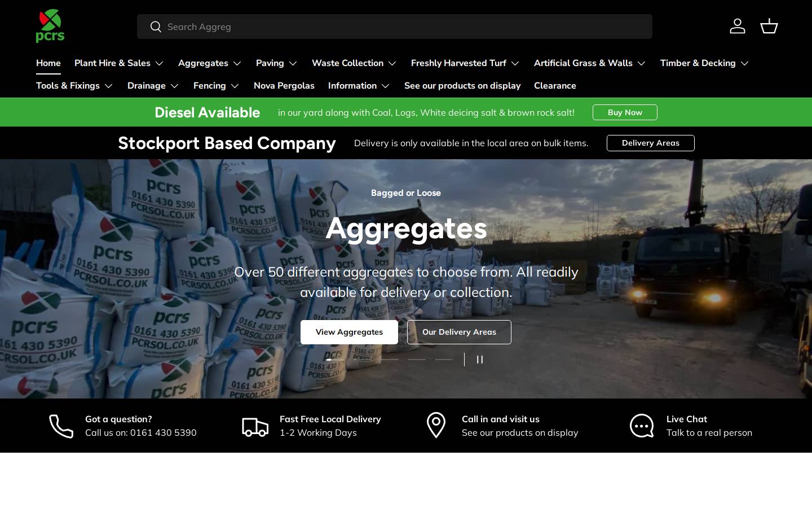
Task: Click View Aggregates button
Action: pyautogui.click(x=349, y=332)
